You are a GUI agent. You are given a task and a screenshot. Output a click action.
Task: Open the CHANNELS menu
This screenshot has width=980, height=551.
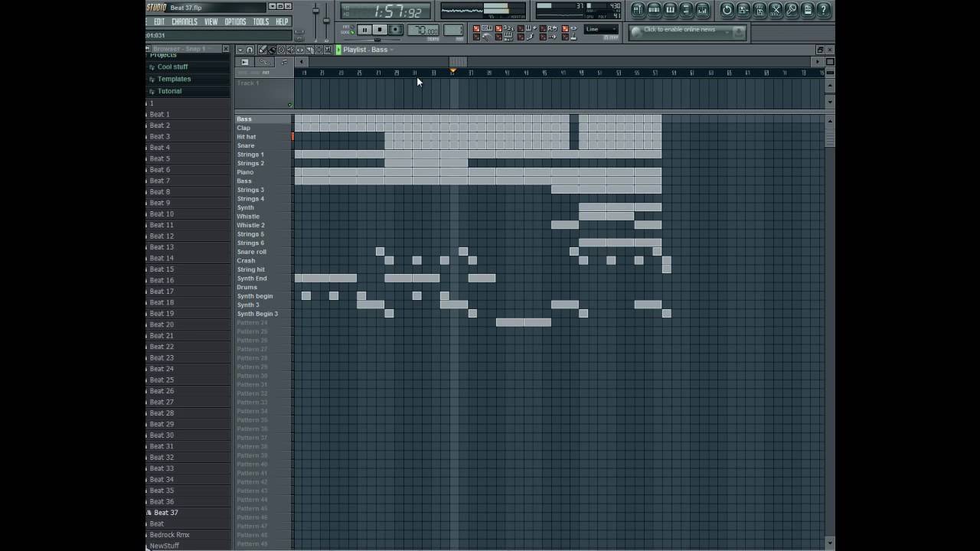coord(185,21)
